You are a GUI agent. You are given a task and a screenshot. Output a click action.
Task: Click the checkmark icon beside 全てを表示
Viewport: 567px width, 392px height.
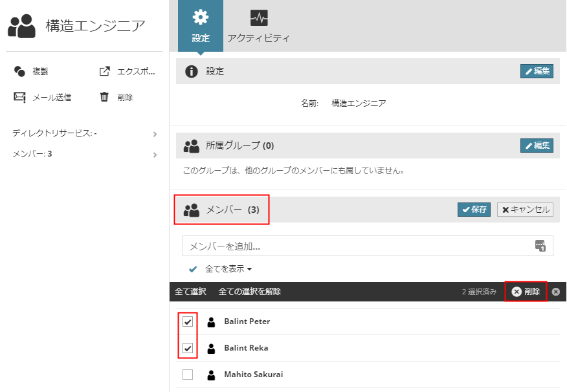tap(193, 269)
